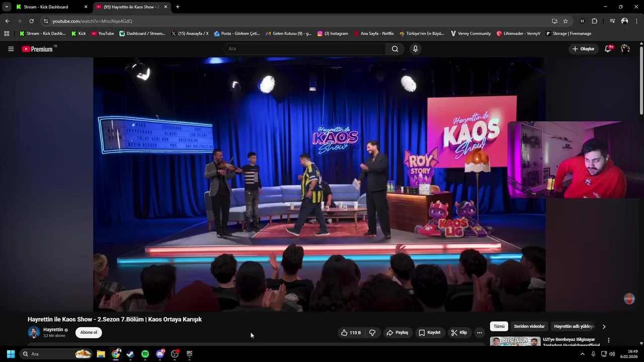Open browser media controls icon
The height and width of the screenshot is (362, 644).
(x=612, y=21)
